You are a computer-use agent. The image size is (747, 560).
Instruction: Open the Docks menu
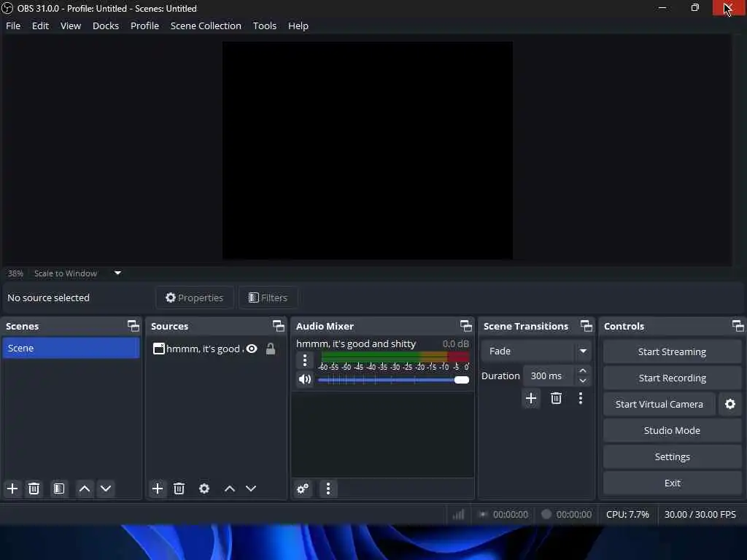(106, 26)
